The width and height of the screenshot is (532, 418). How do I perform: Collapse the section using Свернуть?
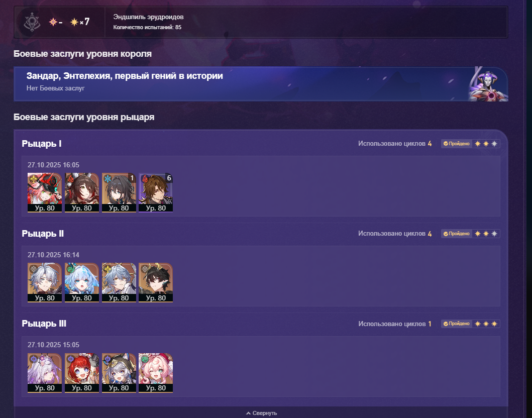click(261, 413)
